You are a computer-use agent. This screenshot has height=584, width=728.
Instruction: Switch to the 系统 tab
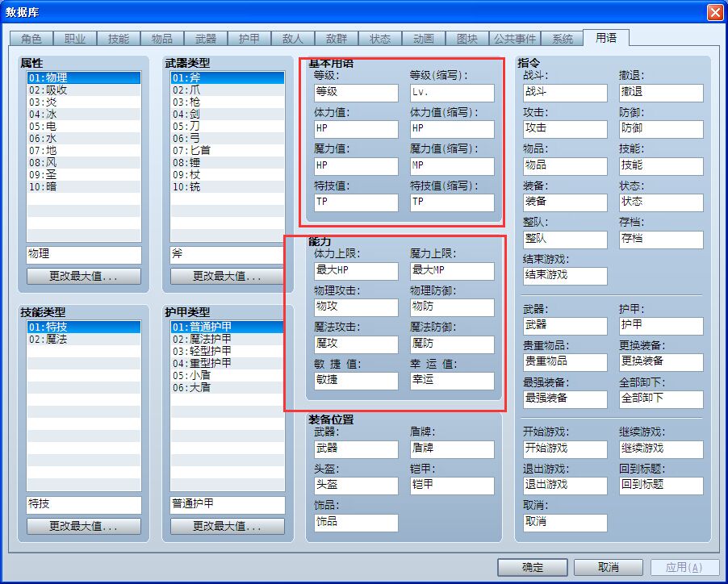[562, 39]
